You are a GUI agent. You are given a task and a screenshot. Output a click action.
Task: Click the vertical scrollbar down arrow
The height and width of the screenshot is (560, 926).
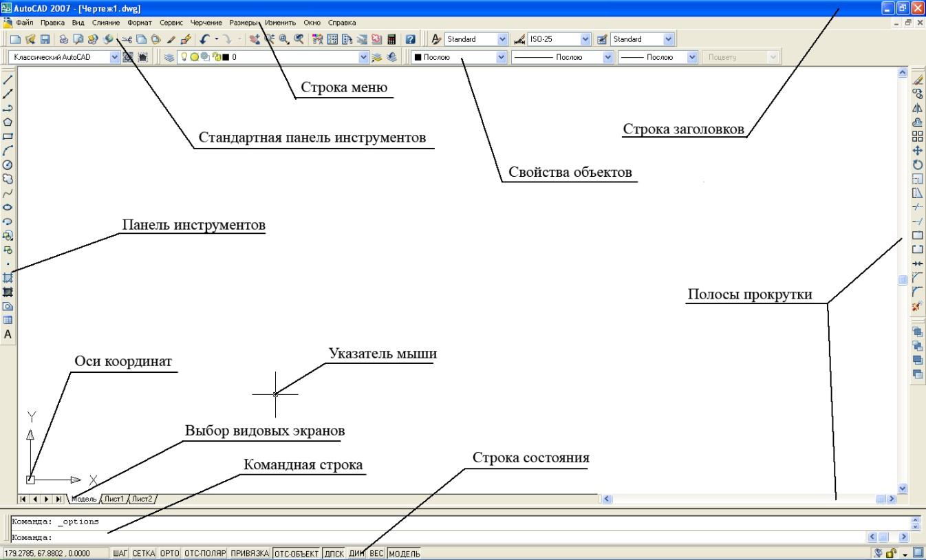coord(903,488)
